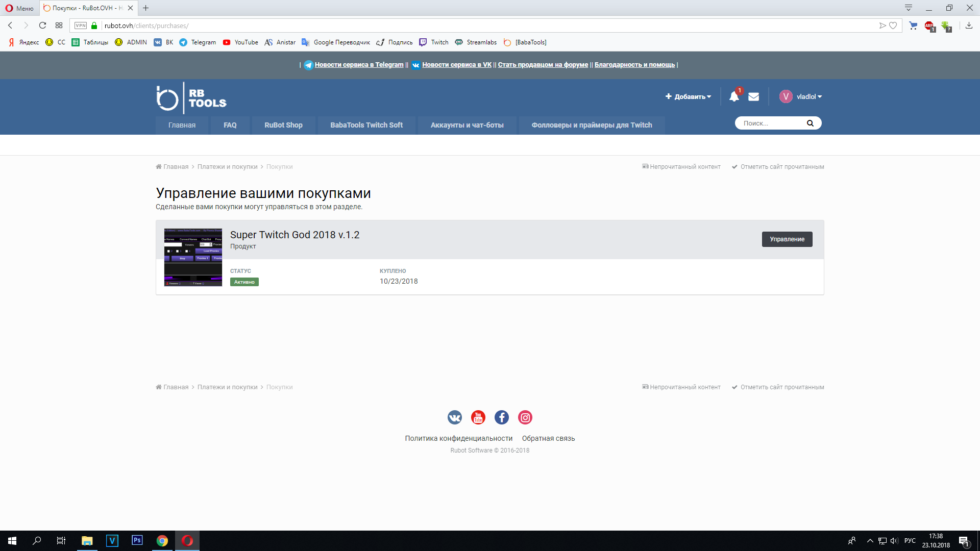The image size is (980, 551).
Task: Open the RuBot Shop tab
Action: coord(283,125)
